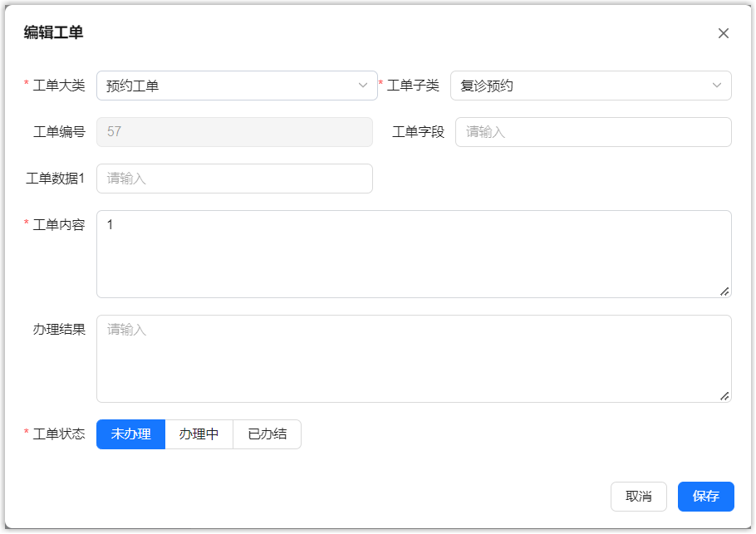The image size is (756, 534).
Task: Focus the 工单数据1 input field
Action: pyautogui.click(x=234, y=179)
